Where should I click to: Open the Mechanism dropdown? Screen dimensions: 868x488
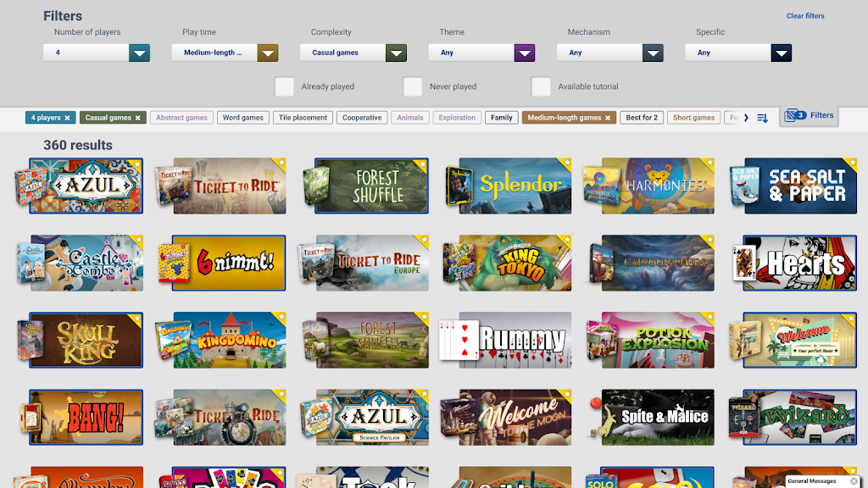(x=610, y=53)
